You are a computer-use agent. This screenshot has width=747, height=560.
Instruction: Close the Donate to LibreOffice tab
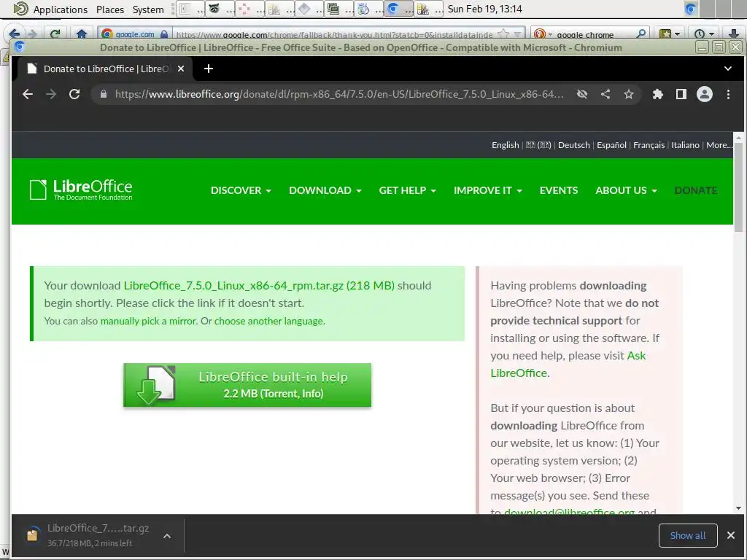[x=181, y=69]
